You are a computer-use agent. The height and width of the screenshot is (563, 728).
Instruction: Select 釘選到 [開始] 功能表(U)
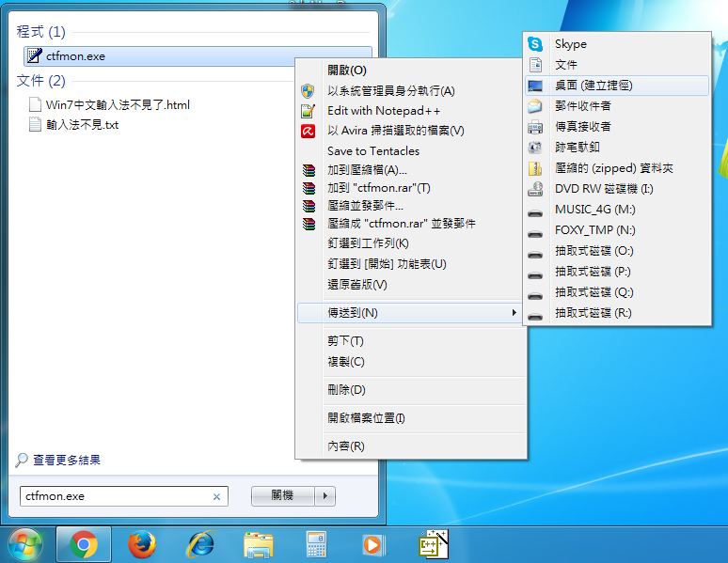point(387,264)
